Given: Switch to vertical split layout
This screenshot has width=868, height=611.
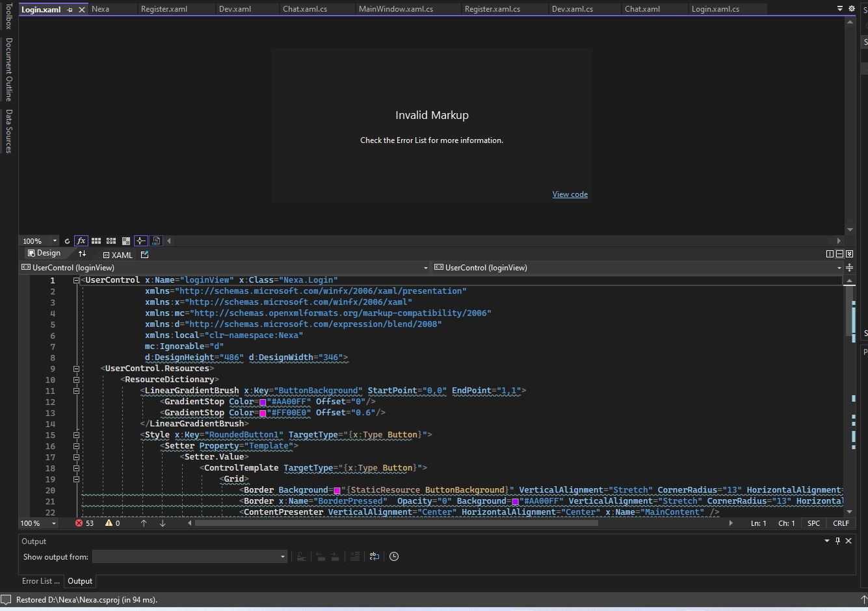Looking at the screenshot, I should pos(830,254).
